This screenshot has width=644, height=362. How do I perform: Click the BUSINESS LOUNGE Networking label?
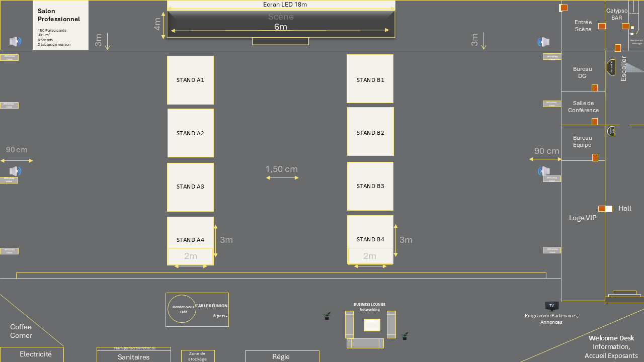tap(370, 307)
